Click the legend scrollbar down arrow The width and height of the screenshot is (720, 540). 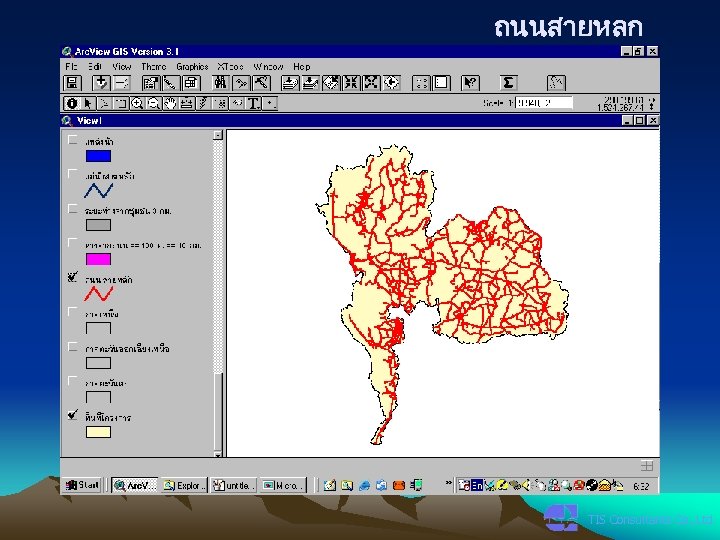[x=218, y=455]
